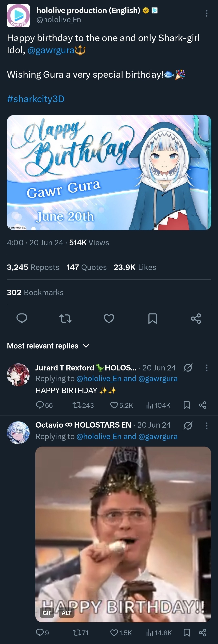Open hololive production post options menu

coord(206,14)
